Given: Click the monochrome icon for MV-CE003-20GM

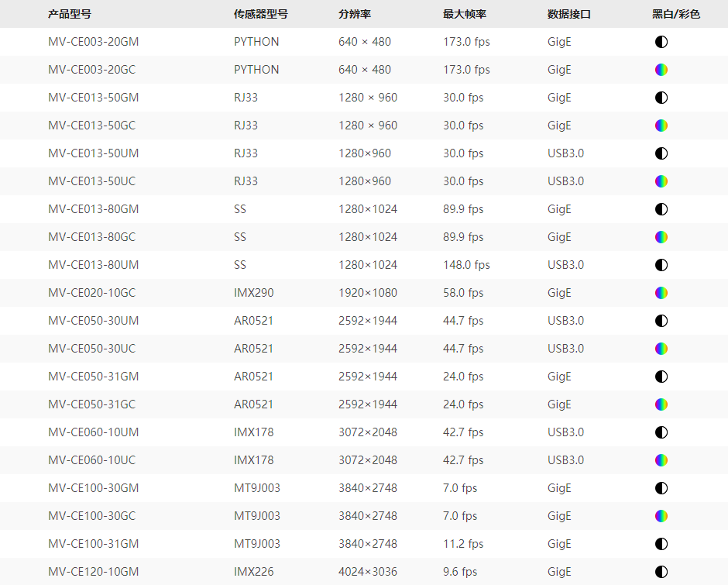Looking at the screenshot, I should [x=661, y=42].
